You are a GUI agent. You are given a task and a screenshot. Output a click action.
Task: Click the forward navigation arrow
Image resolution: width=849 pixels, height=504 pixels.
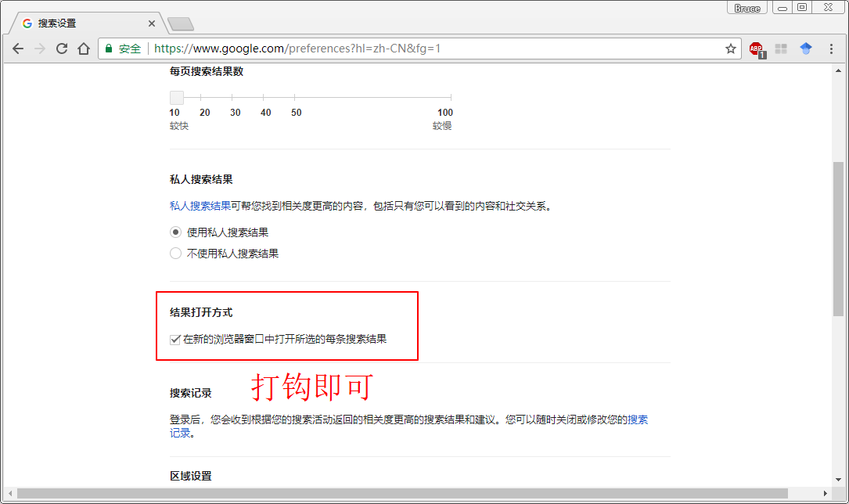click(40, 49)
